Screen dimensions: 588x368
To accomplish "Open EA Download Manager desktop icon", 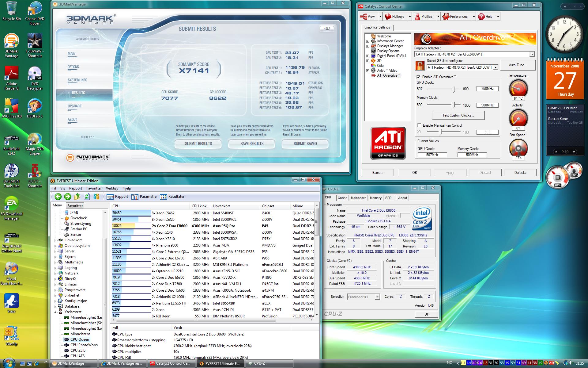I will click(x=12, y=208).
